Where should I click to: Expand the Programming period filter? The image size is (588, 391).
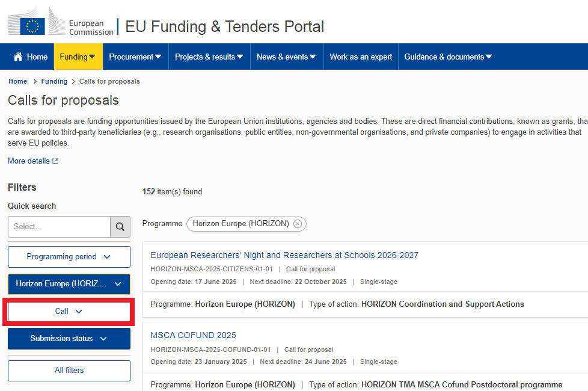click(69, 257)
